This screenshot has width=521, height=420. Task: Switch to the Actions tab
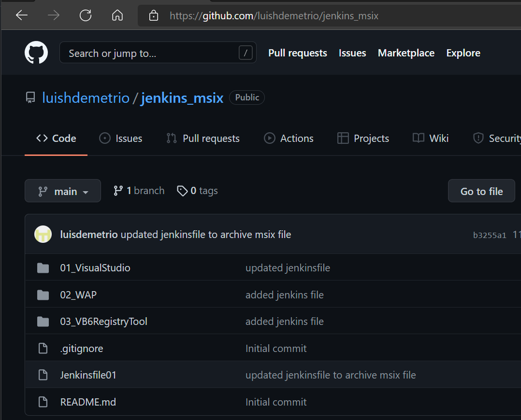pos(288,138)
